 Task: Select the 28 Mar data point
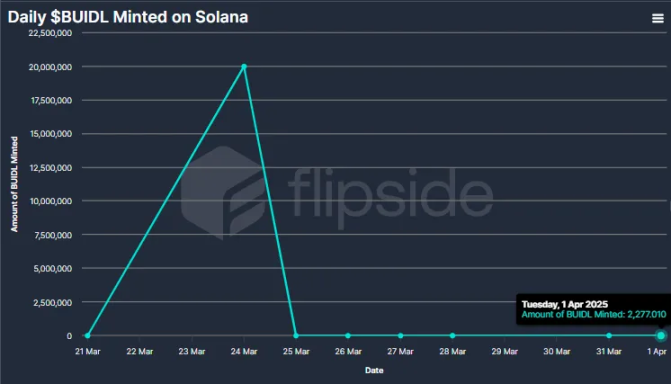(452, 336)
